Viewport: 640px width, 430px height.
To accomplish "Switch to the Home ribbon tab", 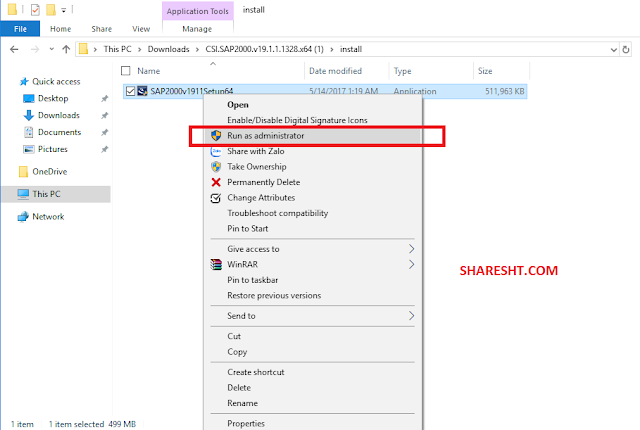I will pyautogui.click(x=60, y=29).
